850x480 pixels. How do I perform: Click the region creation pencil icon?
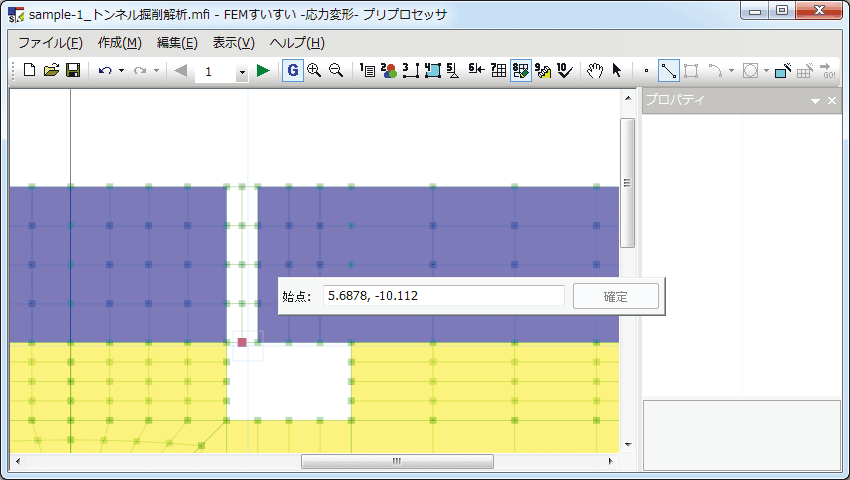[x=783, y=71]
